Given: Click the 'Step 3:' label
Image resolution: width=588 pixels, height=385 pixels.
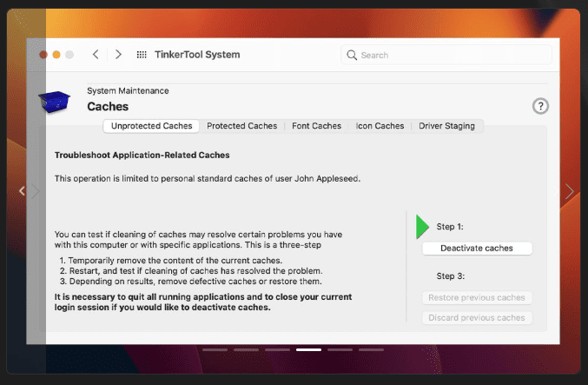Looking at the screenshot, I should click(451, 276).
